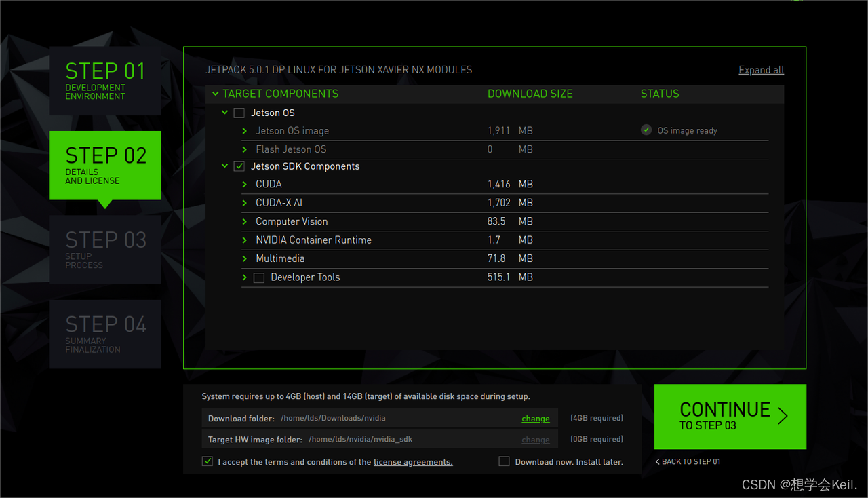Expand the Multimedia row chevron
The image size is (868, 498).
pos(245,258)
